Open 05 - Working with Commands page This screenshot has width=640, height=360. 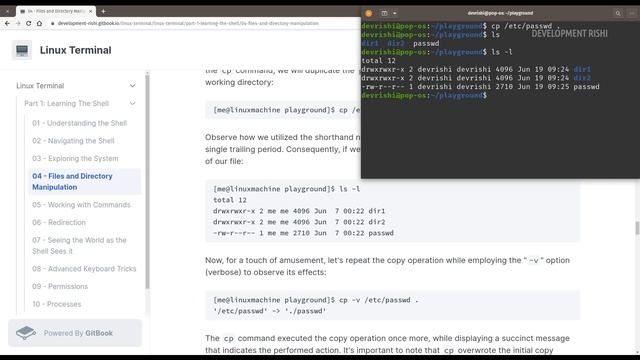click(81, 205)
